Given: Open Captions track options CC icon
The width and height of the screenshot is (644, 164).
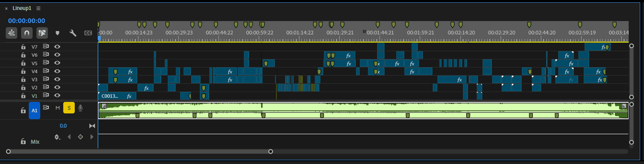Looking at the screenshot, I should point(88,33).
